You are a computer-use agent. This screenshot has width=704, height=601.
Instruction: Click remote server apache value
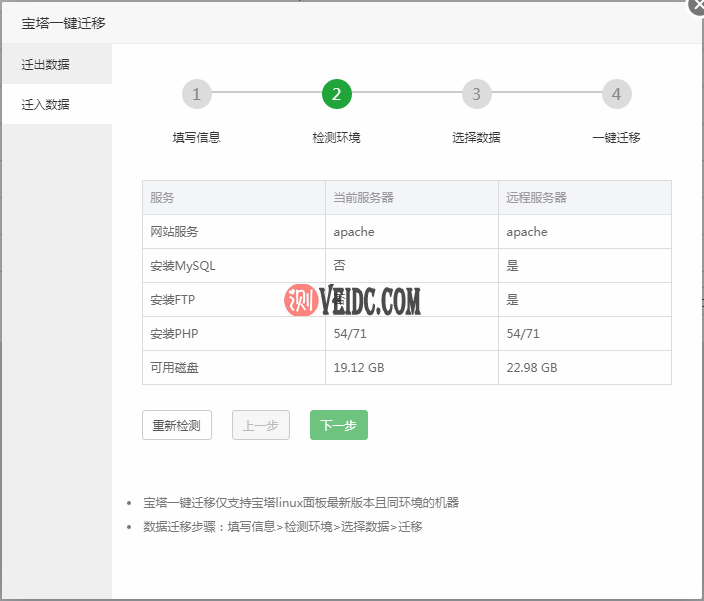point(527,232)
